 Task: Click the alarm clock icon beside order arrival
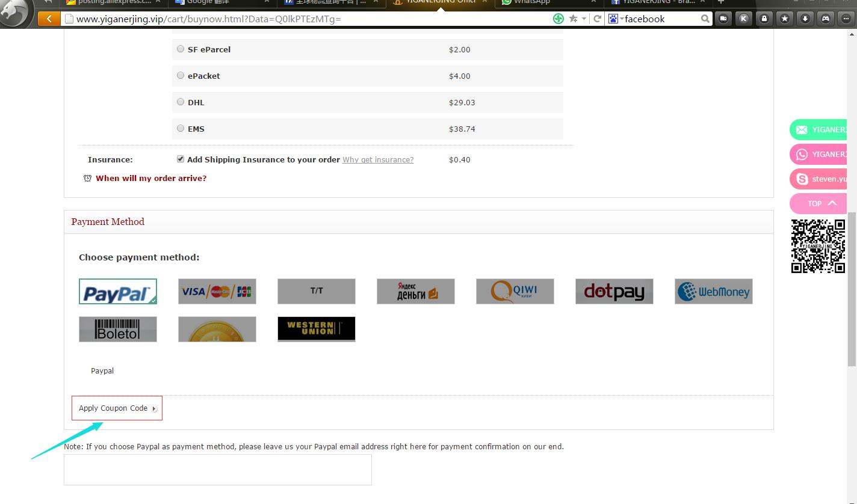(87, 178)
